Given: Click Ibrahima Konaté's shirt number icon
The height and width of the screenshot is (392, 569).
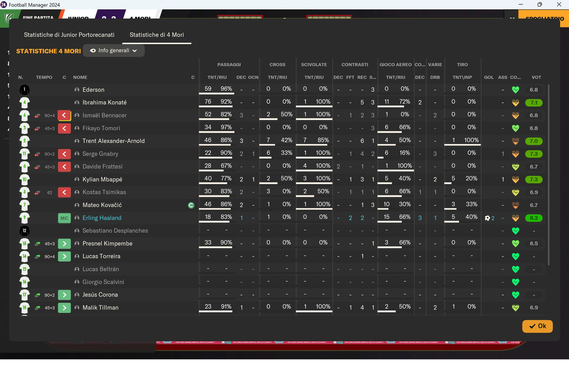Looking at the screenshot, I should 25,102.
